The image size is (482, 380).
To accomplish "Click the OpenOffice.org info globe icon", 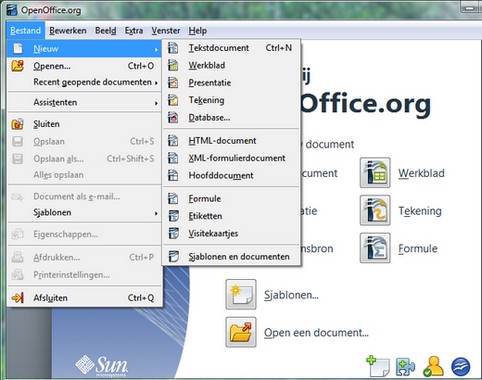I will tap(461, 367).
